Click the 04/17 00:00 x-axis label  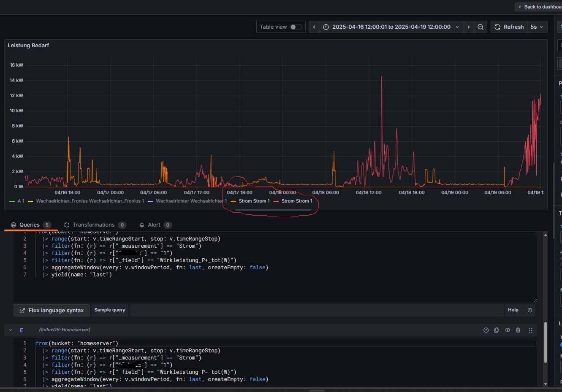pos(111,192)
